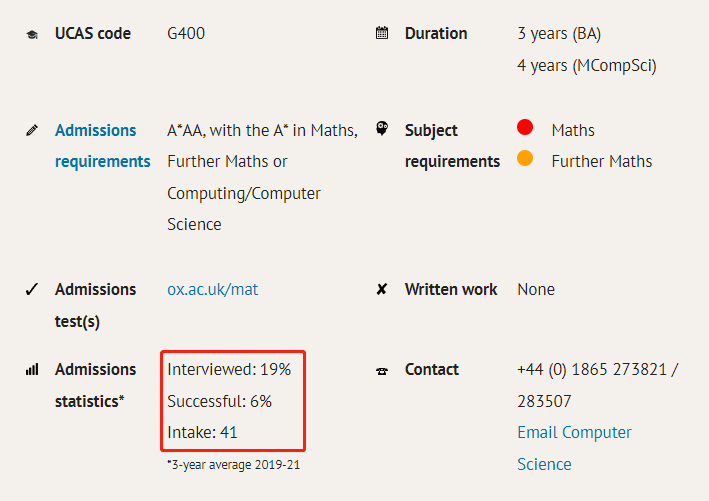
Task: Click the X icon beside Written work
Action: tap(382, 289)
